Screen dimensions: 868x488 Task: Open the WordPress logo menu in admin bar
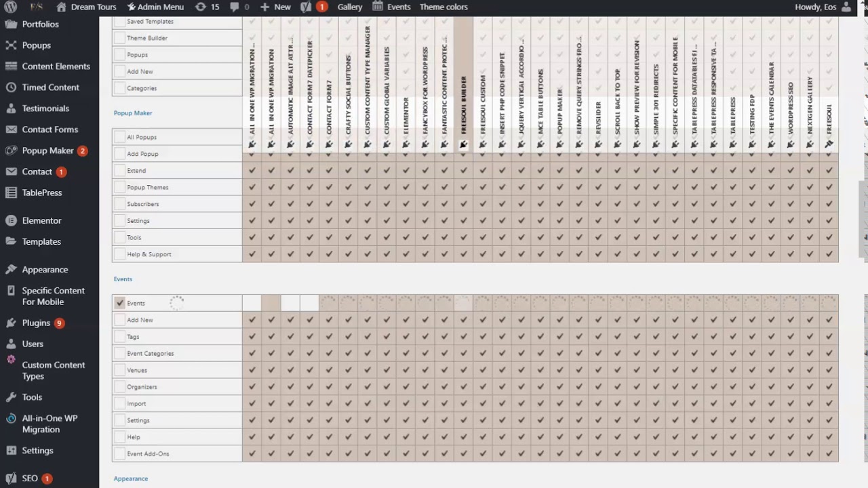click(x=10, y=7)
